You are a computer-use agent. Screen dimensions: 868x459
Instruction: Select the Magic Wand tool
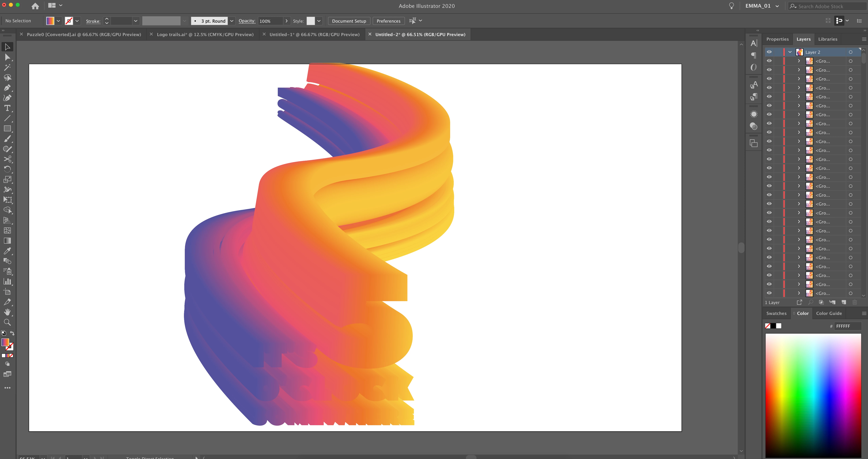click(7, 67)
